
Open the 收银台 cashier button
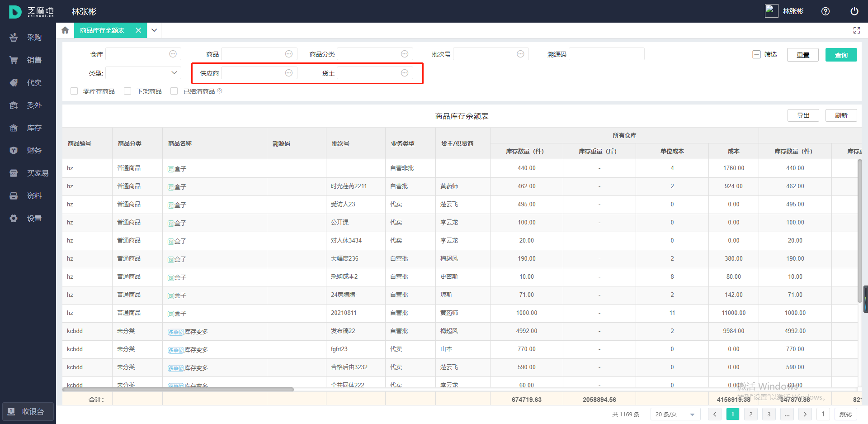click(28, 412)
